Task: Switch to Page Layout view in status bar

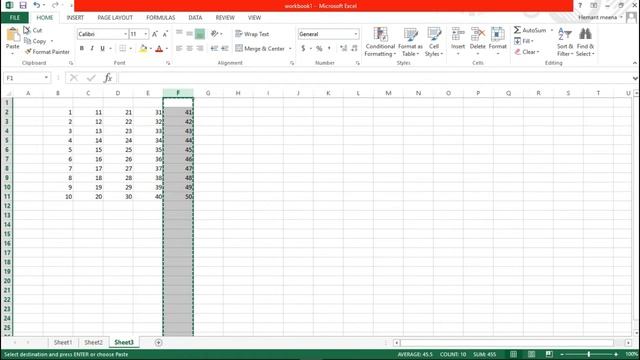Action: [531, 354]
